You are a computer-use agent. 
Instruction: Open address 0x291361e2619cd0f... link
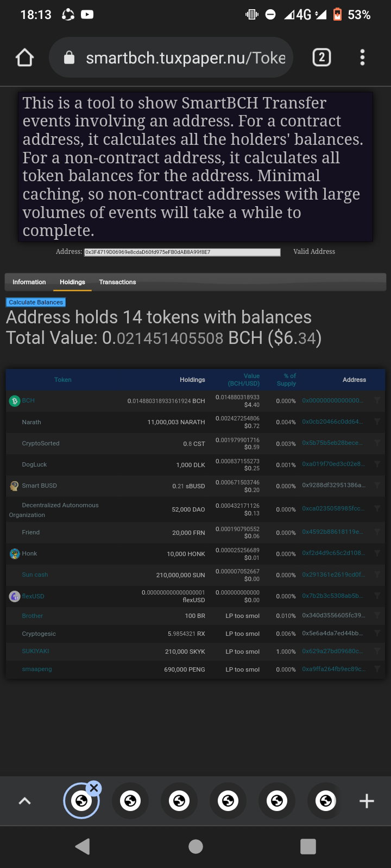pos(333,574)
